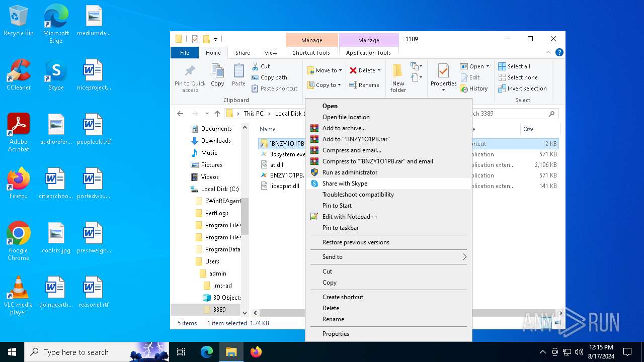644x362 pixels.
Task: Click Select none in ribbon
Action: click(518, 77)
